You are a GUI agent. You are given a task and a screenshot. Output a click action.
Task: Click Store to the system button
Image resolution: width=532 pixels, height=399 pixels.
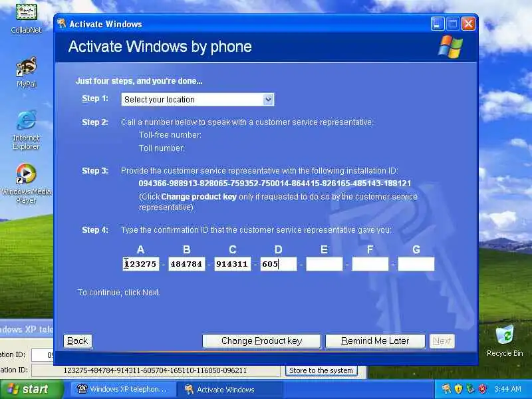[321, 370]
